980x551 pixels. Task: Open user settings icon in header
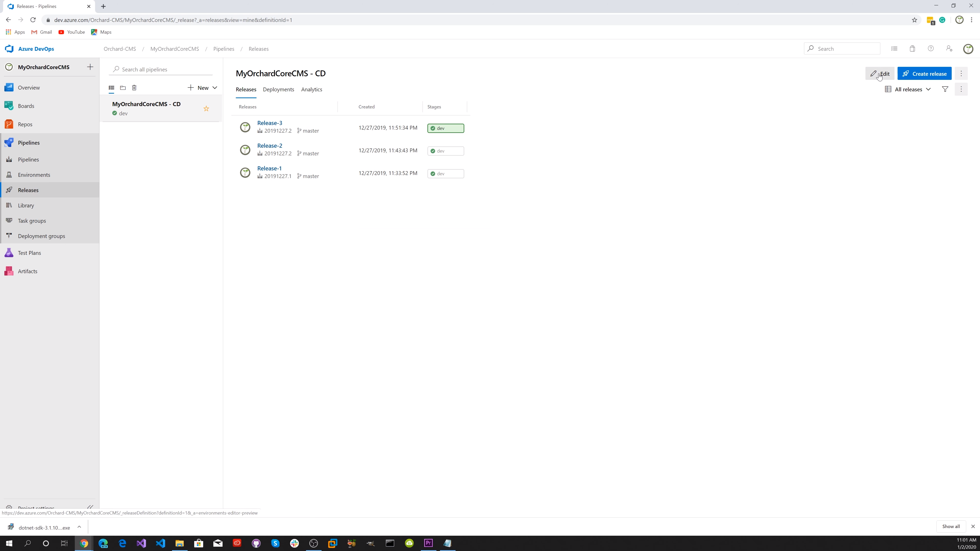pyautogui.click(x=949, y=49)
